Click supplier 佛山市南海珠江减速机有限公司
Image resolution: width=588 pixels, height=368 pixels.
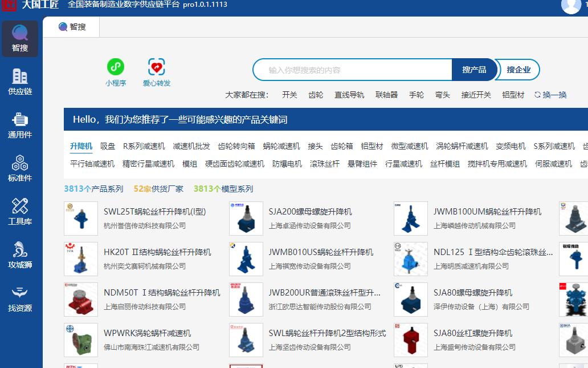(152, 347)
